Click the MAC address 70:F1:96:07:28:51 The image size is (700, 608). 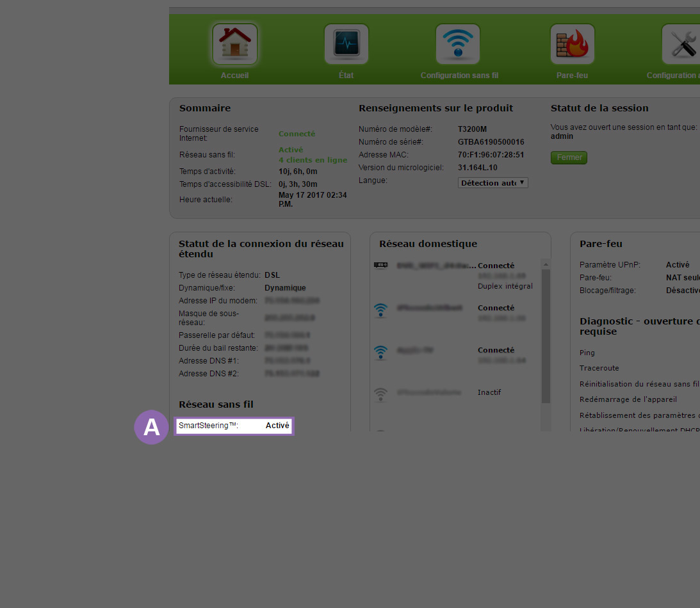click(491, 155)
